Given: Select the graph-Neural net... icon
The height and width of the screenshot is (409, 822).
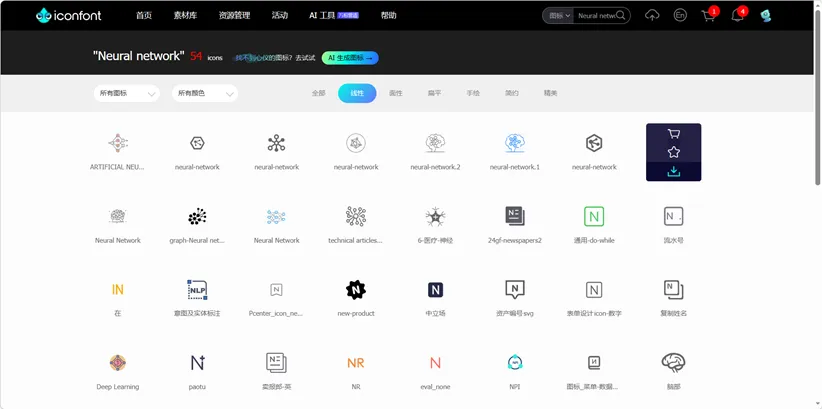Looking at the screenshot, I should [x=197, y=216].
